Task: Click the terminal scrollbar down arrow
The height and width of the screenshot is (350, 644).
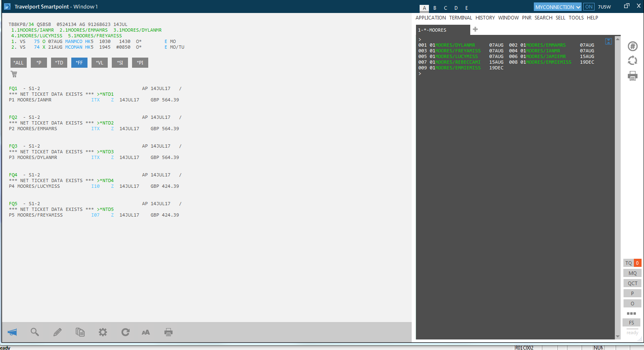Action: (618, 336)
